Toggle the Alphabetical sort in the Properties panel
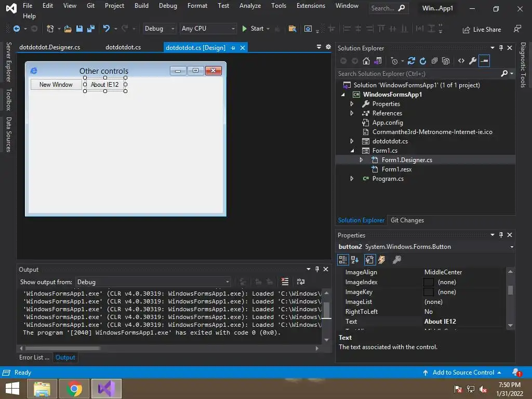This screenshot has width=532, height=399. tap(355, 260)
